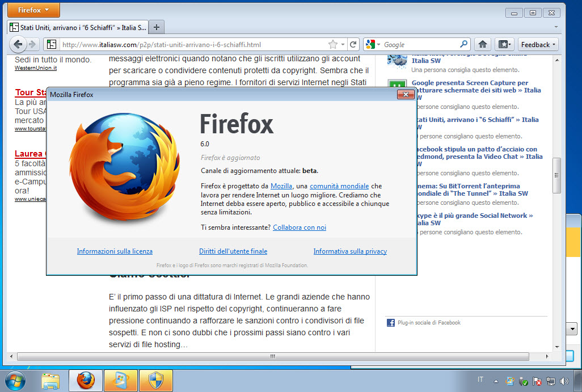Click the page scroll up arrow
This screenshot has height=392, width=582.
coord(557,60)
